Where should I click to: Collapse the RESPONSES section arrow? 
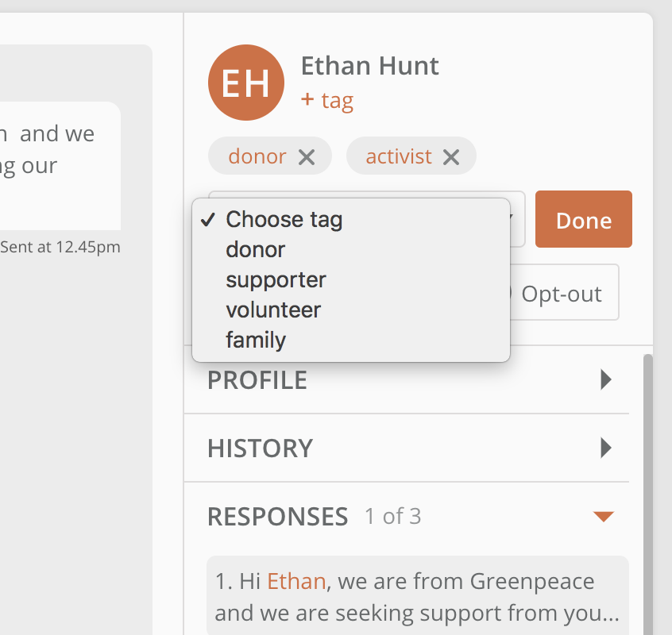604,517
